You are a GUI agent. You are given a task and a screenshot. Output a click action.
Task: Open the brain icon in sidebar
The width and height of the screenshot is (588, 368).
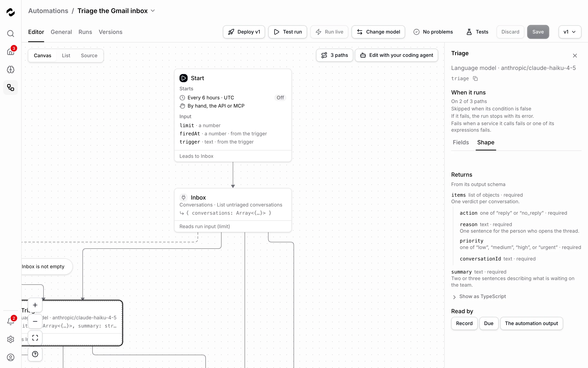[10, 70]
